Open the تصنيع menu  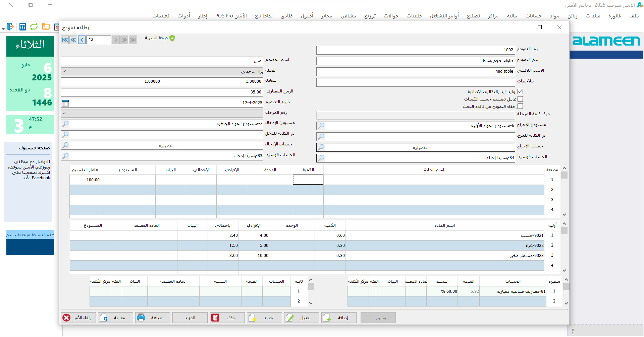[473, 16]
